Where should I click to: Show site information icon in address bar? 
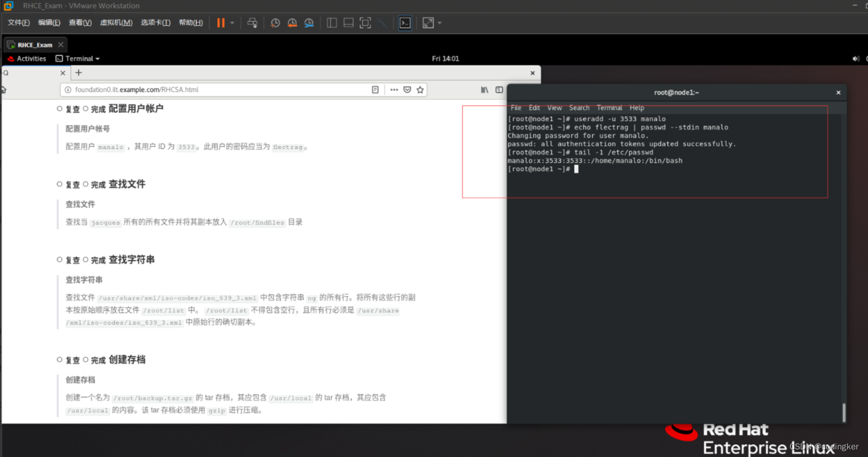point(67,90)
